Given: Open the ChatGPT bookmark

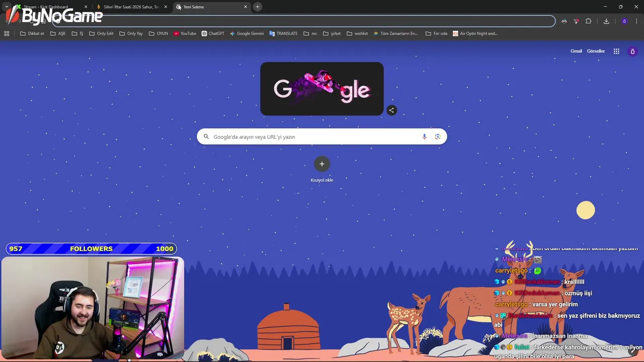Looking at the screenshot, I should click(213, 34).
